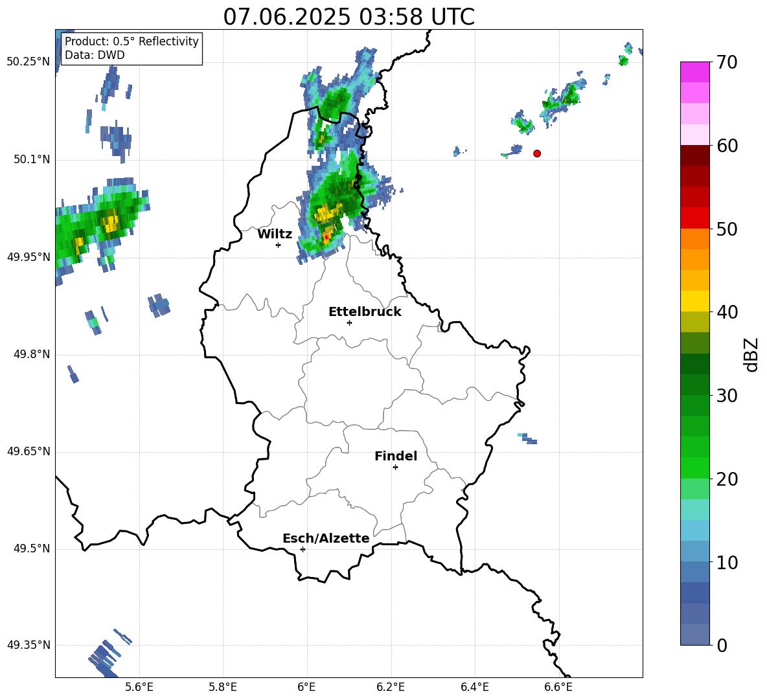The height and width of the screenshot is (700, 767).
Task: Click the 49.65°N latitude label
Action: coord(29,451)
